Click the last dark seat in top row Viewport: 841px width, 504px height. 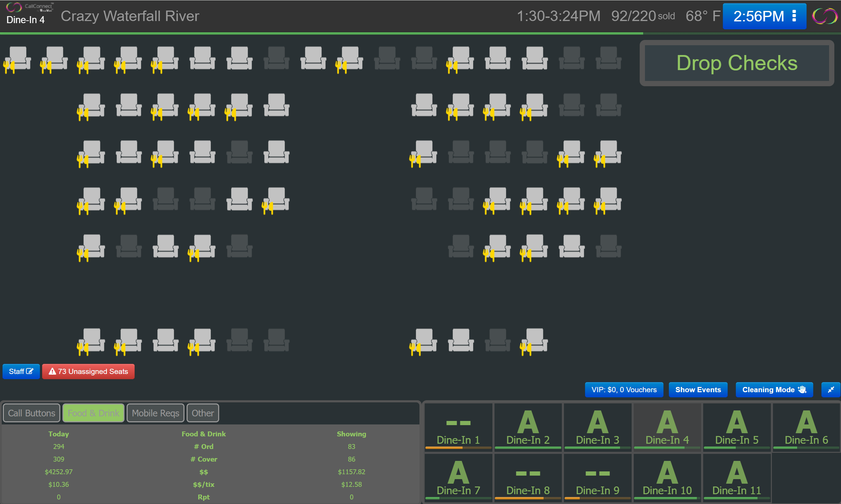[608, 58]
